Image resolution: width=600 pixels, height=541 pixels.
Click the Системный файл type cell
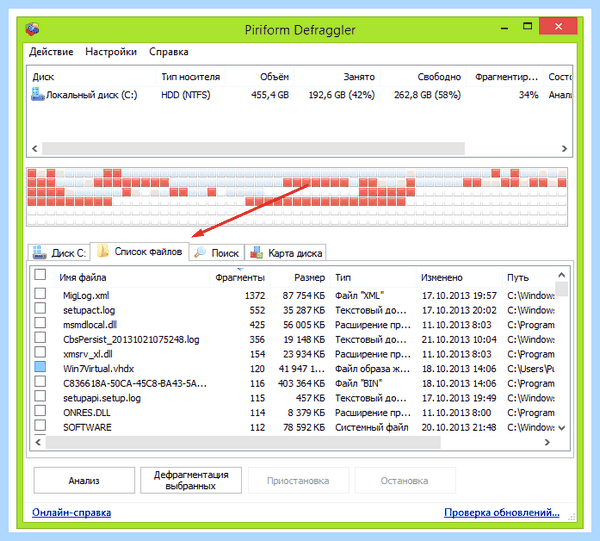tap(372, 427)
